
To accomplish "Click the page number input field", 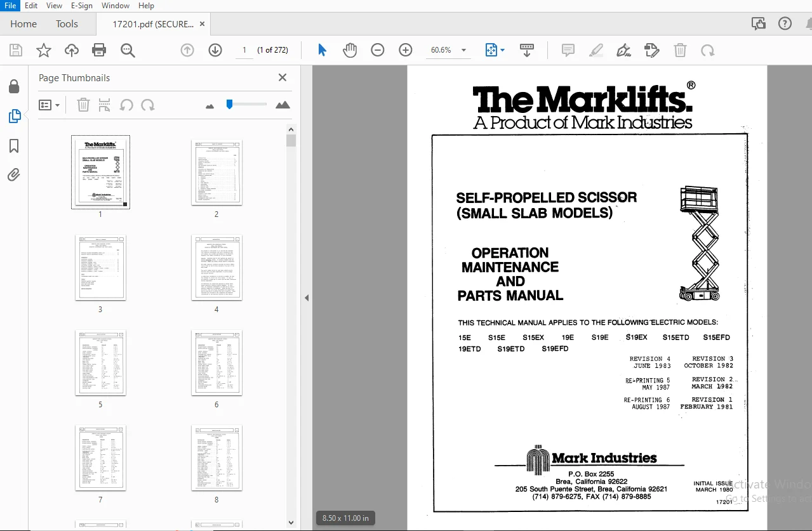I will (244, 50).
